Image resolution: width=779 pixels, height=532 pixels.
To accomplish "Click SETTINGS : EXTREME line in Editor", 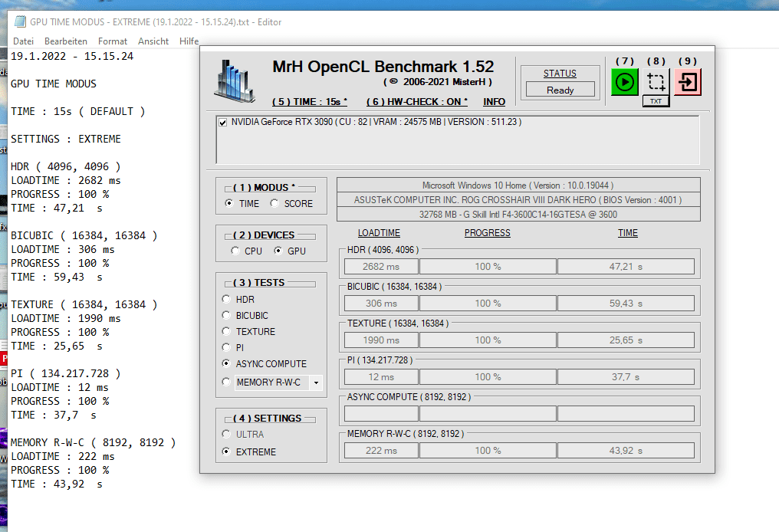I will 66,139.
